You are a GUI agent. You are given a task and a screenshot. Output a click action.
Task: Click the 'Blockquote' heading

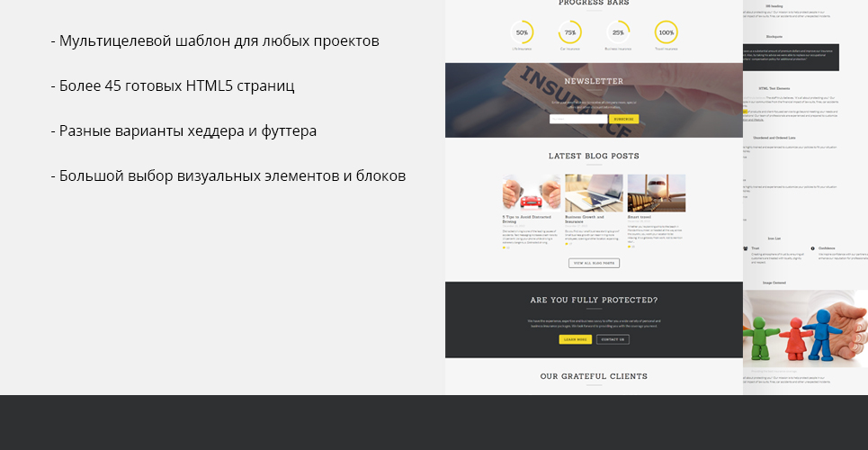point(774,37)
